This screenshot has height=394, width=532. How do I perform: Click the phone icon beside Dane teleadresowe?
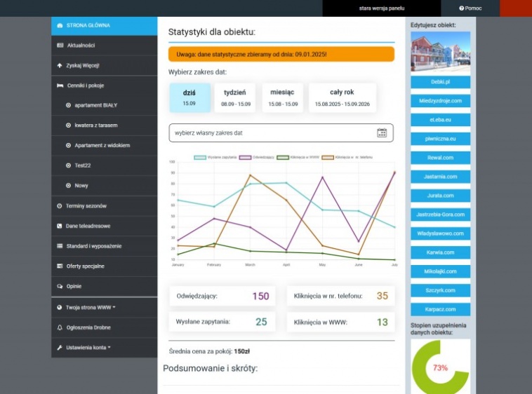(x=60, y=226)
